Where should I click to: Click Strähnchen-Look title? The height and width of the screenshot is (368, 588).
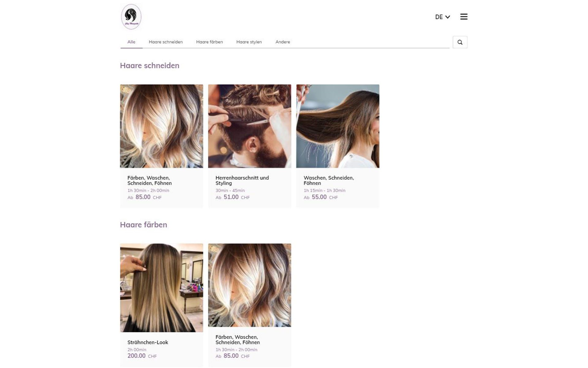(148, 343)
